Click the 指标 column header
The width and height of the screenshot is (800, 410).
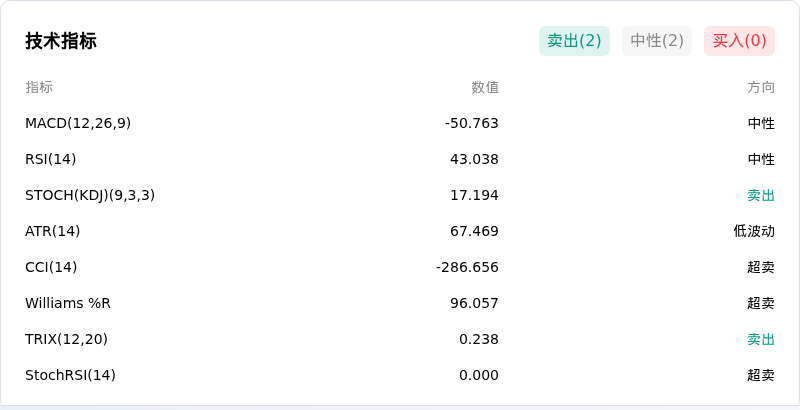[x=39, y=87]
